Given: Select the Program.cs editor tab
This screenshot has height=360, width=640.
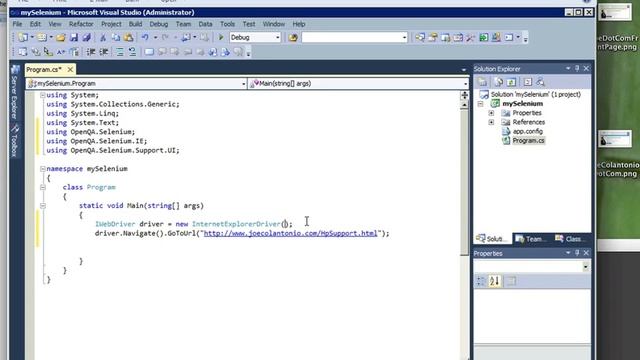Looking at the screenshot, I should tap(44, 70).
